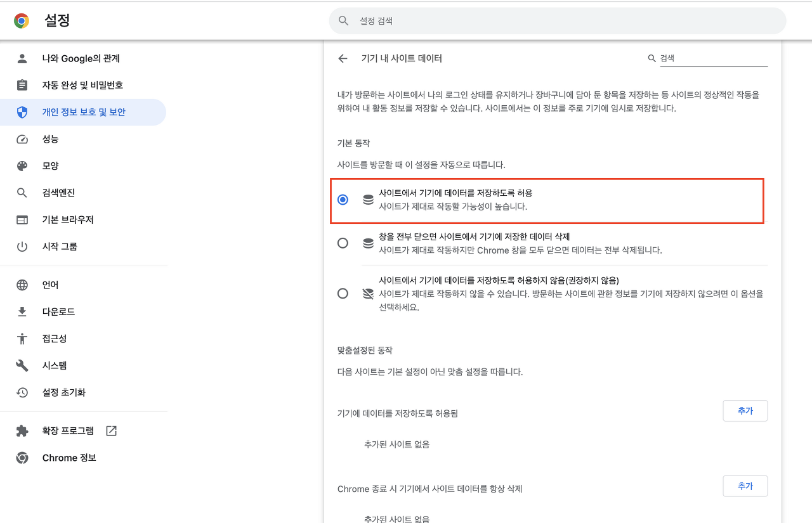812x523 pixels.
Task: Click the palette icon for 모양
Action: (x=22, y=165)
